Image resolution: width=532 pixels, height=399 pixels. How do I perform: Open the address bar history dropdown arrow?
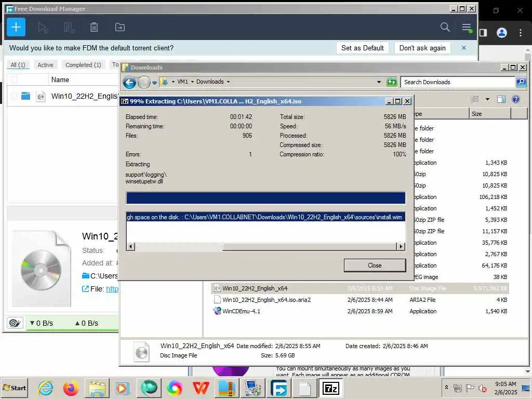379,82
